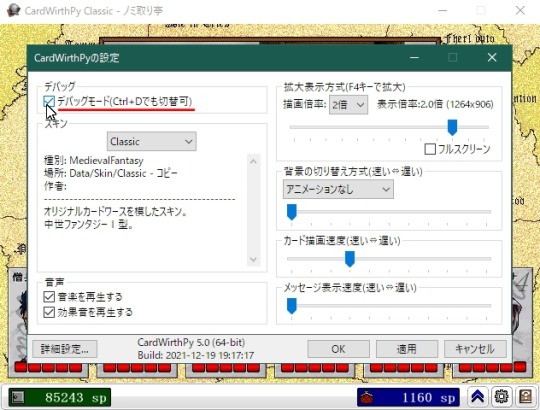Click the 表示倍率 slider handle

click(x=452, y=127)
